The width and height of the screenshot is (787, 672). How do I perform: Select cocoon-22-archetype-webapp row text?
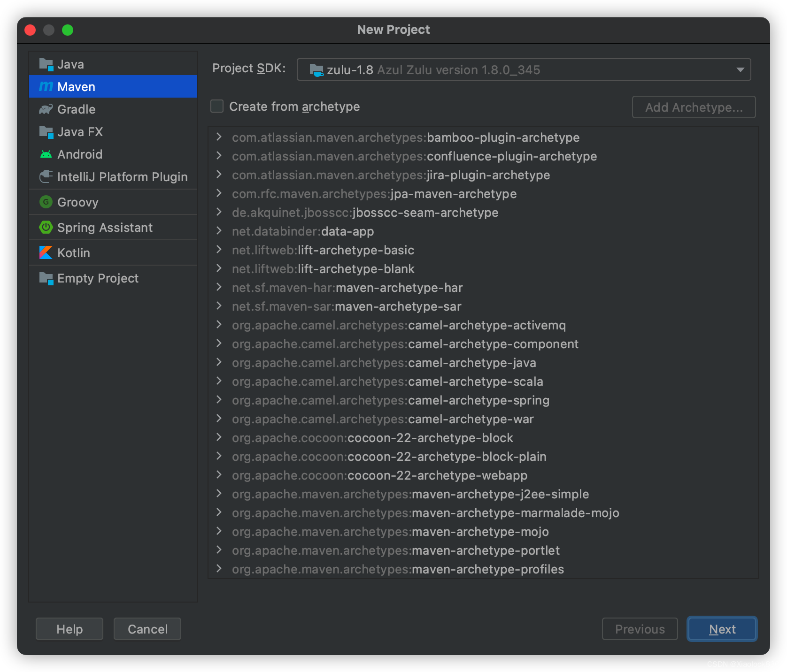pyautogui.click(x=379, y=475)
